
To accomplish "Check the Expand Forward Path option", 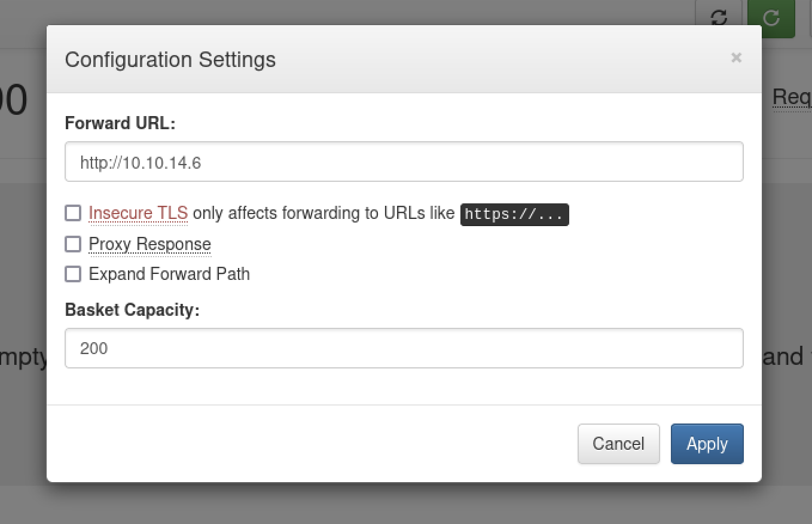I will pos(73,274).
